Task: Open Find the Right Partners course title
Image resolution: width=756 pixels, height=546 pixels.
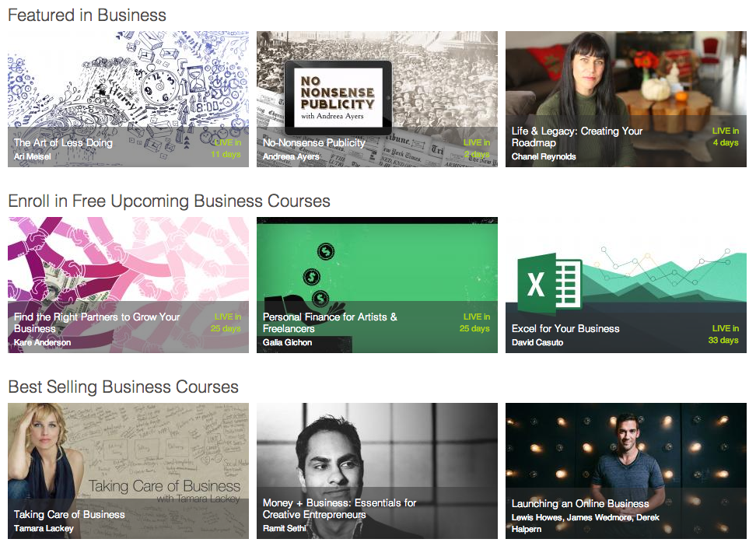Action: click(x=96, y=323)
